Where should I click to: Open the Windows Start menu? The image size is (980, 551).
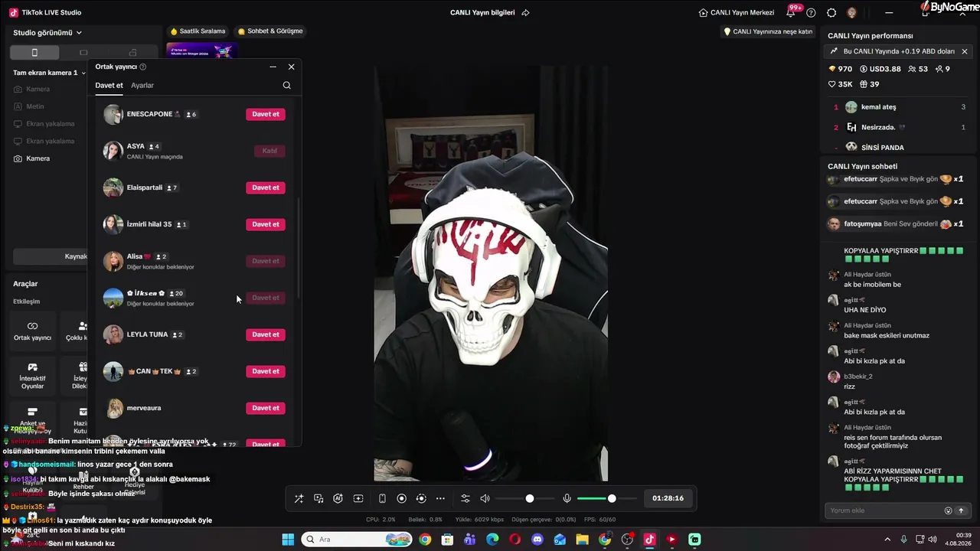pyautogui.click(x=288, y=540)
